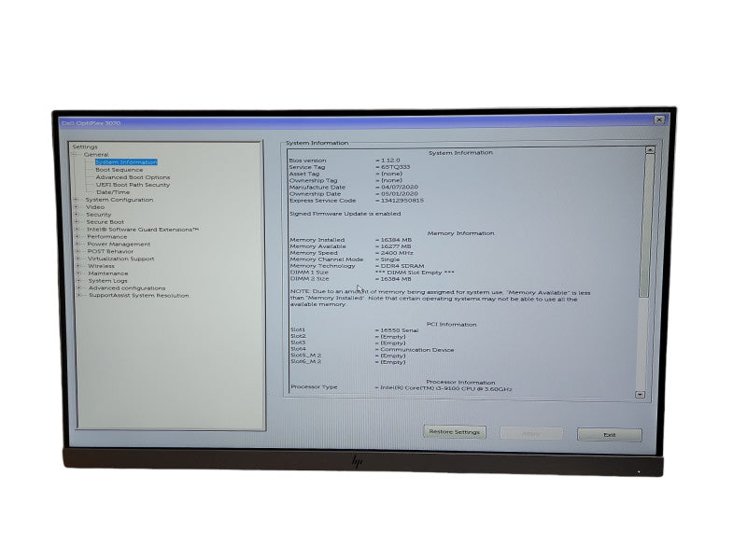The image size is (747, 560).
Task: Open the Date/Time settings
Action: coord(113,192)
